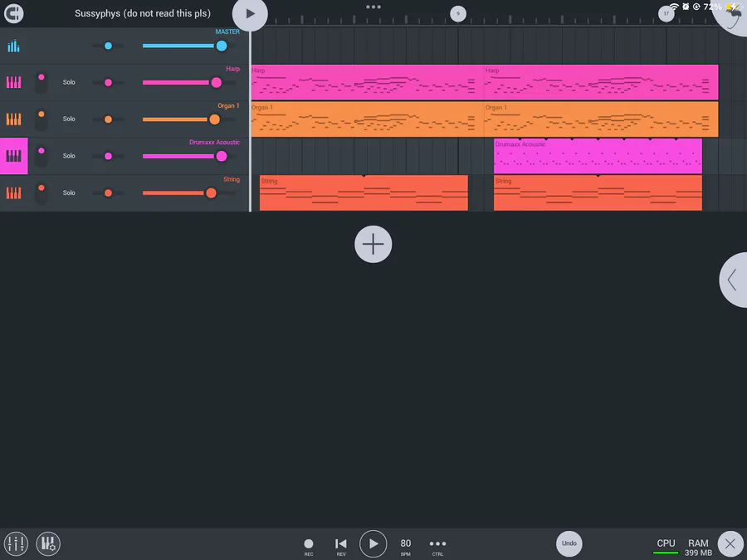The image size is (747, 560).
Task: Mute toggle on the Harp track
Action: pos(41,82)
